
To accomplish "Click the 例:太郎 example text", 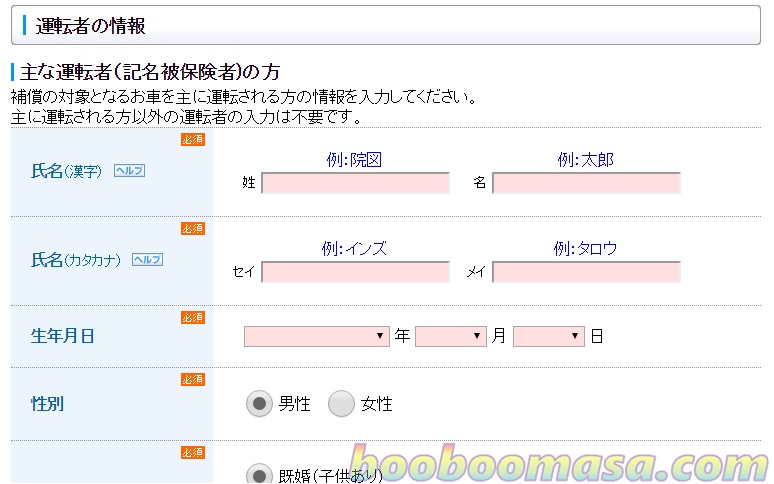I will tap(585, 160).
